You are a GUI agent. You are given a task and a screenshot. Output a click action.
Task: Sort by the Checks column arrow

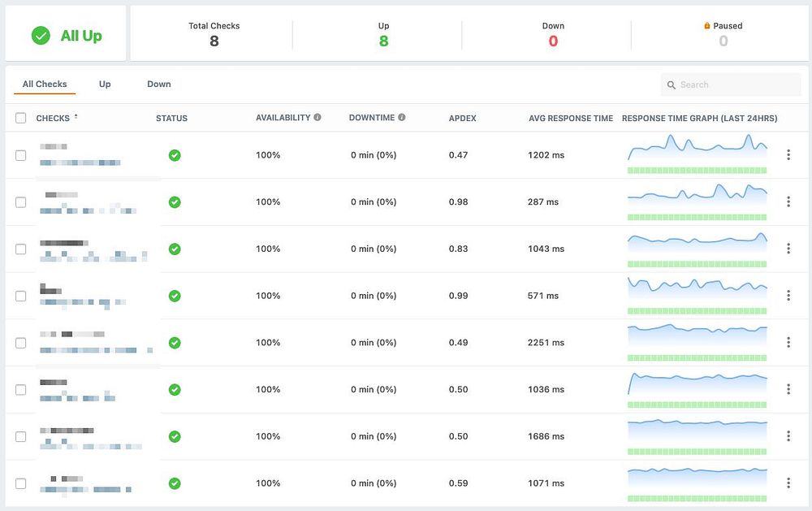[x=76, y=117]
